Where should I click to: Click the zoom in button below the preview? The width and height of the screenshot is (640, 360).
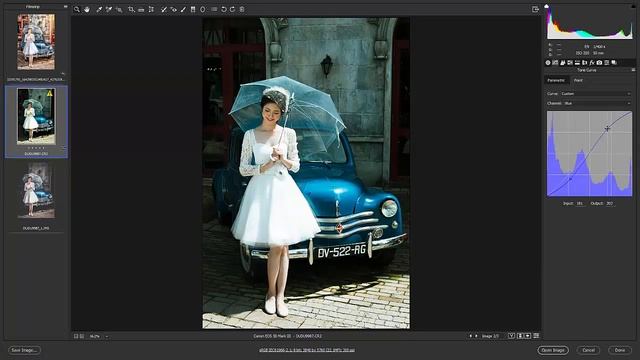click(x=82, y=336)
